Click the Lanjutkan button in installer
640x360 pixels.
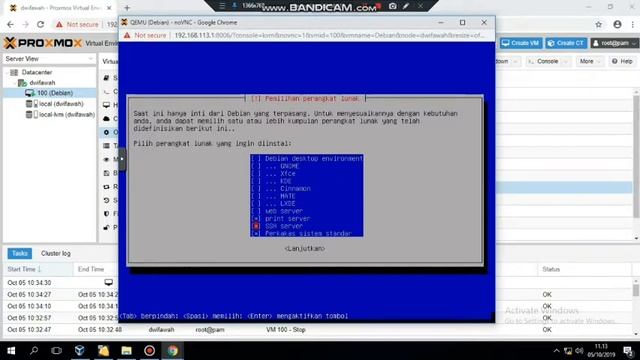pyautogui.click(x=304, y=248)
